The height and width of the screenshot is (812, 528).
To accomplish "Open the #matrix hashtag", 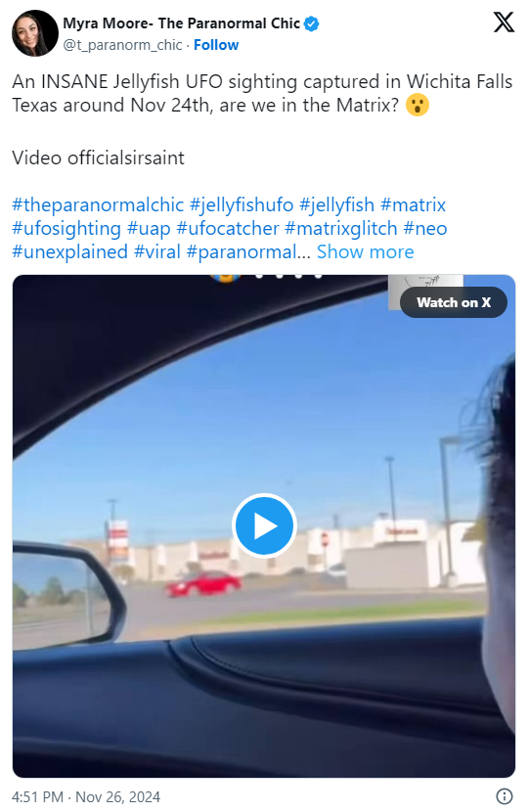I will click(x=413, y=205).
